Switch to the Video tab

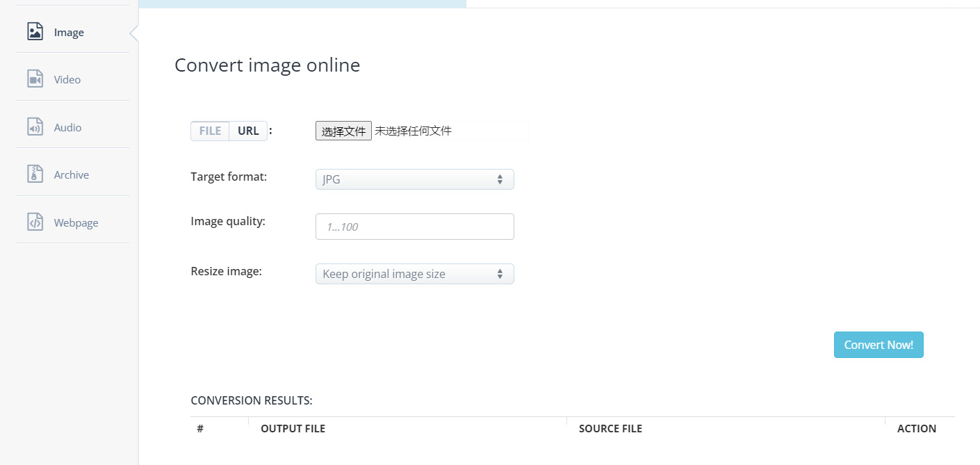(67, 79)
